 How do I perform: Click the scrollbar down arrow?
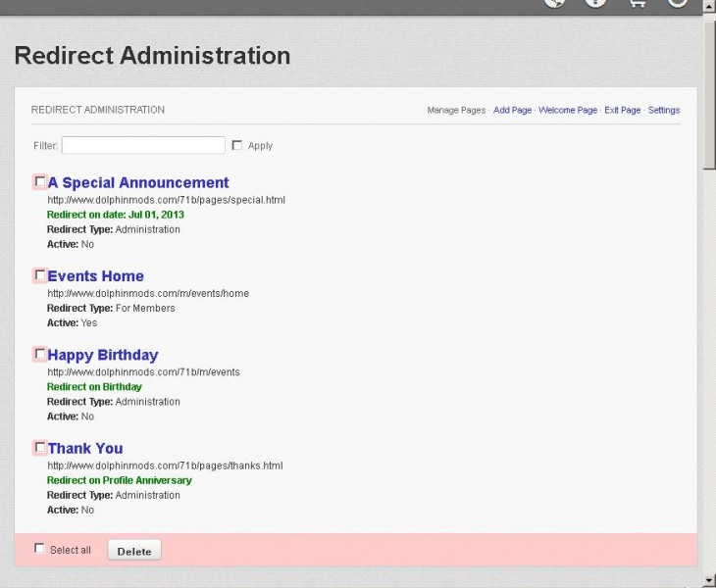click(709, 581)
